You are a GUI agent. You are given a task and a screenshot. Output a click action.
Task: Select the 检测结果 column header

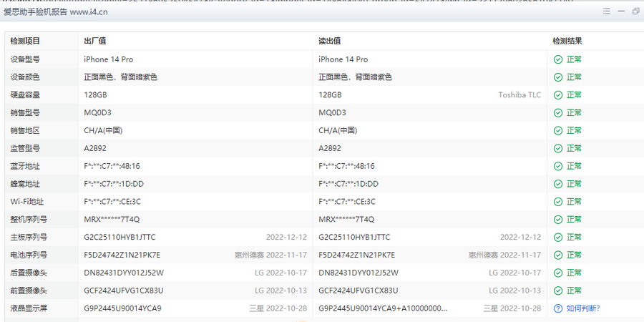567,41
